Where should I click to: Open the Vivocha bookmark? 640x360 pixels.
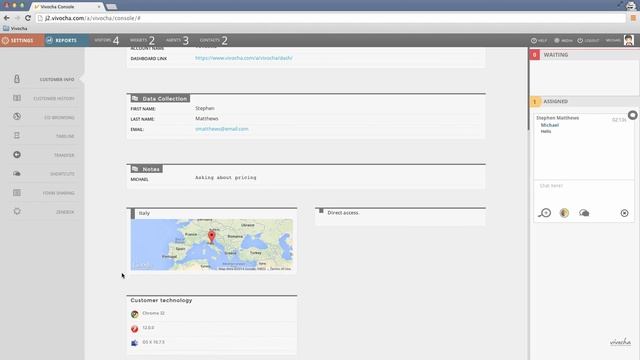pyautogui.click(x=15, y=29)
